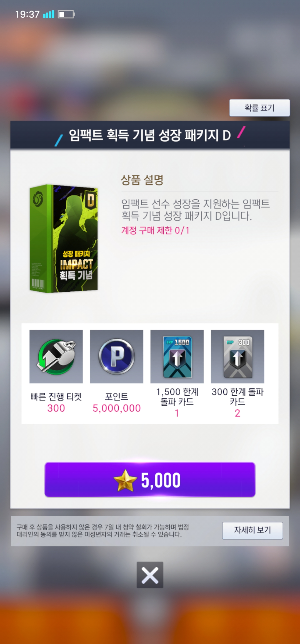300x644 pixels.
Task: Tap the 계정 구매 제한 0/1 text
Action: click(155, 231)
